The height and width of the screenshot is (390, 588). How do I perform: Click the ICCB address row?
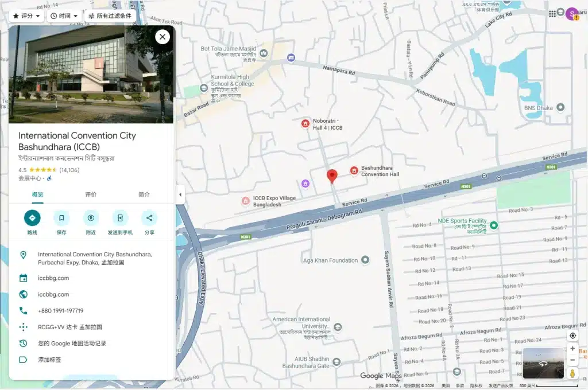(x=91, y=258)
